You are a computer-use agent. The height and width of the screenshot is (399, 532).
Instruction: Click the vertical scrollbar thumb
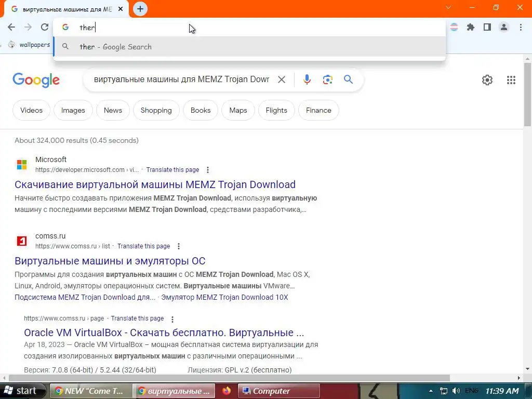click(x=527, y=94)
